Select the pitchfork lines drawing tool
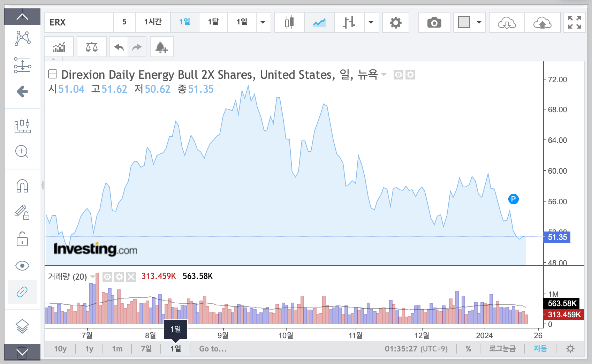This screenshot has width=592, height=364. [22, 65]
